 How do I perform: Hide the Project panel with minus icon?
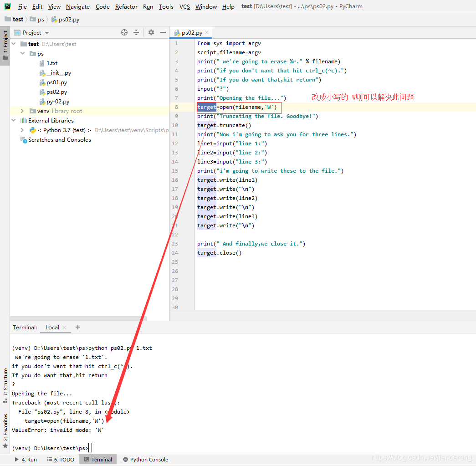click(x=163, y=32)
